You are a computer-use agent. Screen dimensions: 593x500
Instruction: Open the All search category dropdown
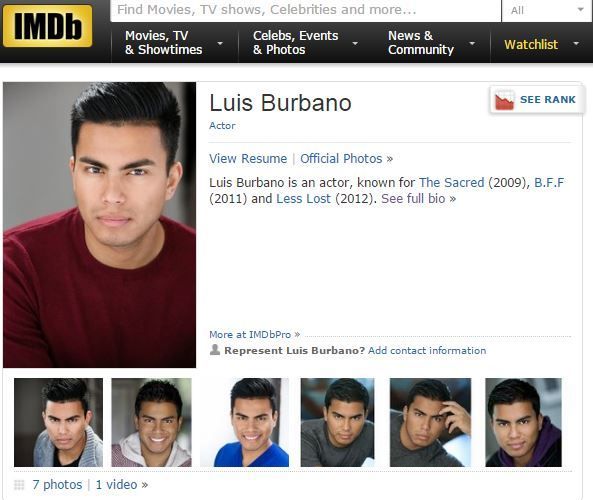(547, 10)
